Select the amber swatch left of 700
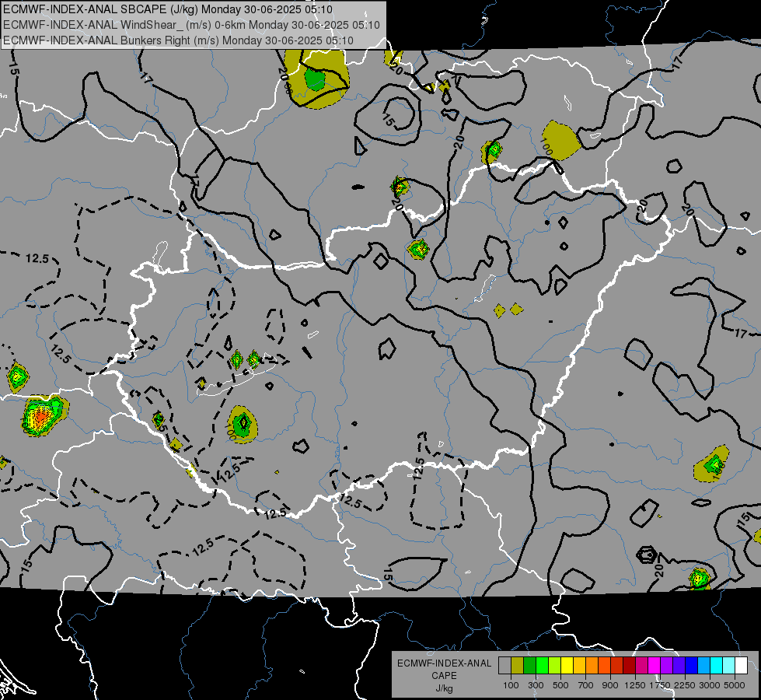Image resolution: width=761 pixels, height=700 pixels. click(579, 666)
